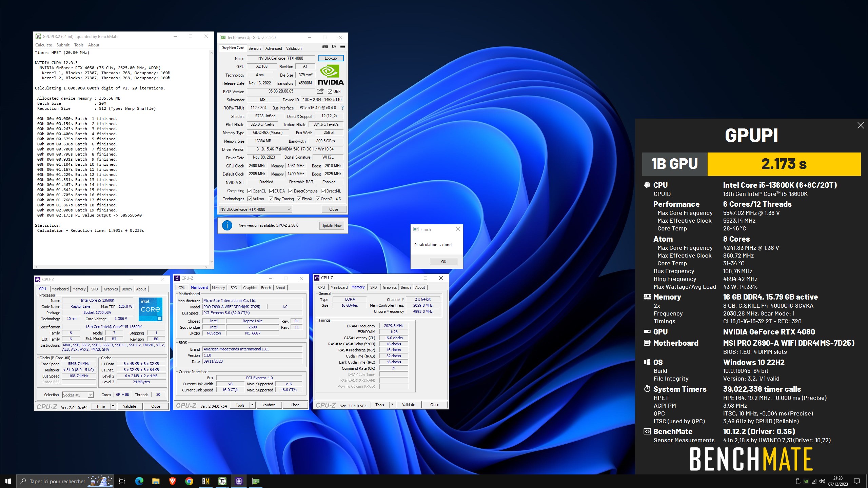Toggle the Ray Tracing checkbox
Viewport: 868px width, 488px height.
click(271, 199)
